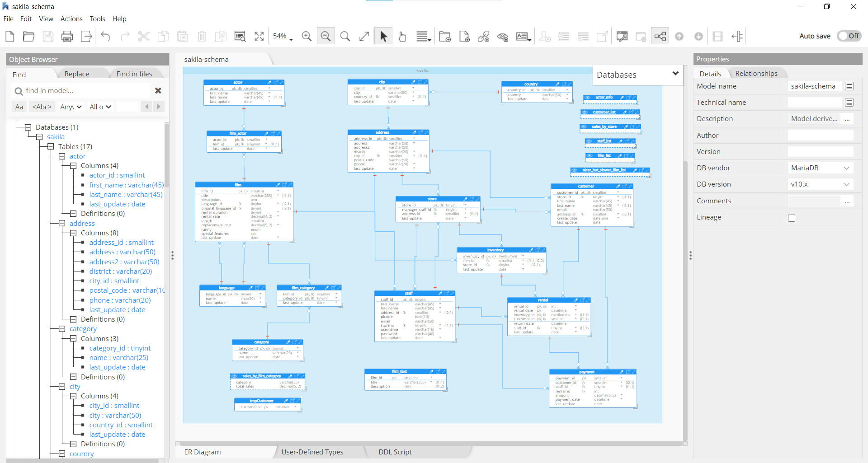Open the line style dropdown in toolbar
Image resolution: width=868 pixels, height=463 pixels.
tap(424, 36)
